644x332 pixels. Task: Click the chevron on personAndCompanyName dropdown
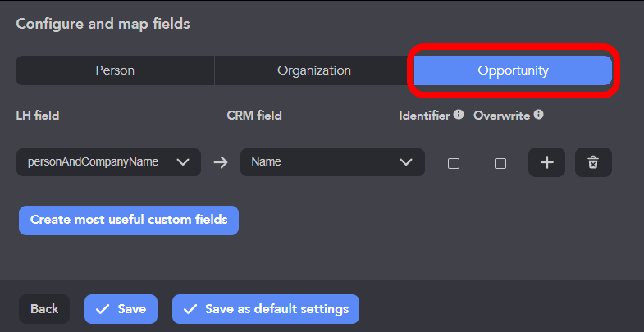(x=183, y=162)
